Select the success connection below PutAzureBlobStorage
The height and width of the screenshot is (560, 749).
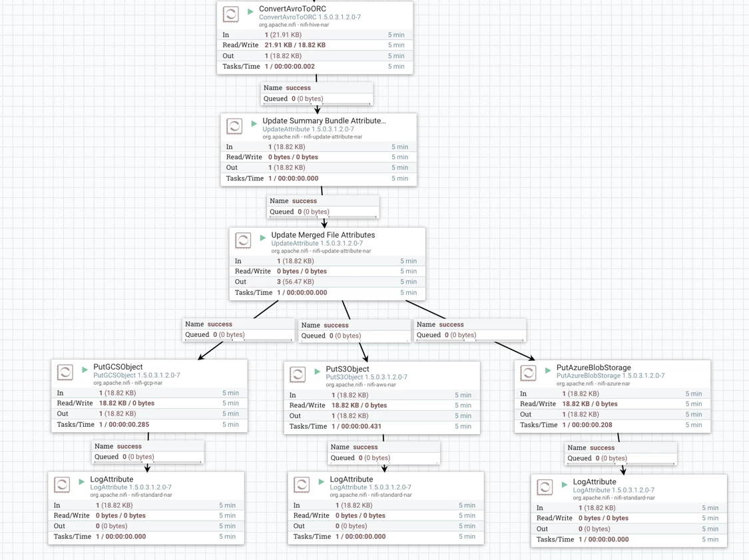tap(621, 453)
